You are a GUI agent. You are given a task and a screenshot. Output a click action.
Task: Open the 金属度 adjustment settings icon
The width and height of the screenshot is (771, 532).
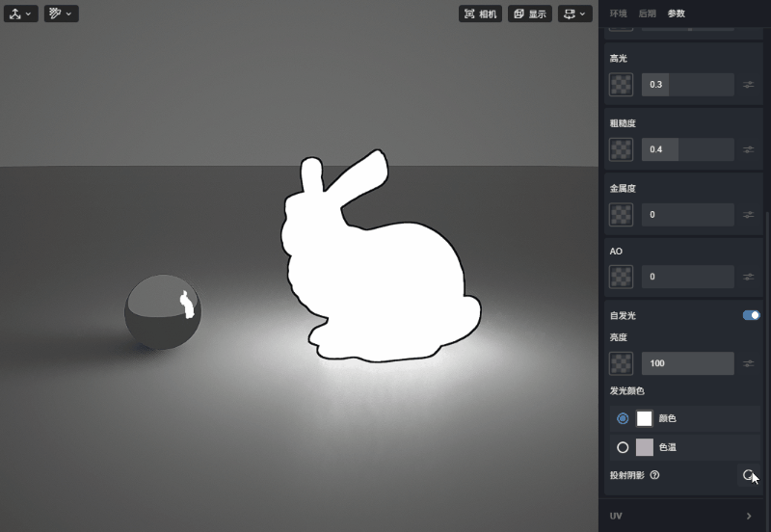click(x=749, y=215)
